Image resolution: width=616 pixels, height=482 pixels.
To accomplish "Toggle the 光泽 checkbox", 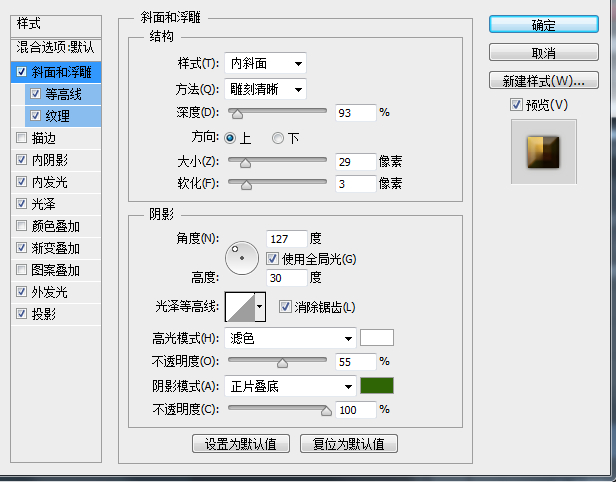I will [x=21, y=203].
